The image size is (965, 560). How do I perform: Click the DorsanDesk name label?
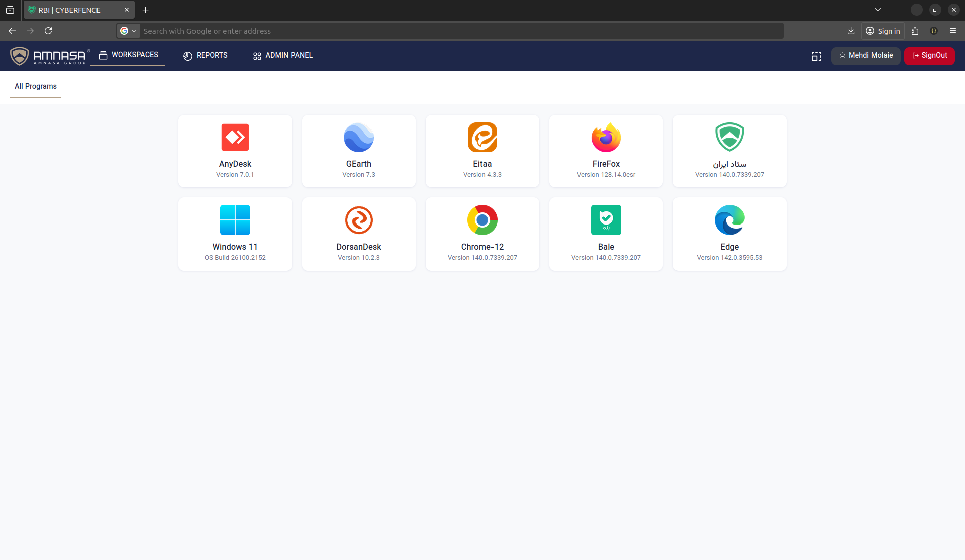[x=359, y=247]
